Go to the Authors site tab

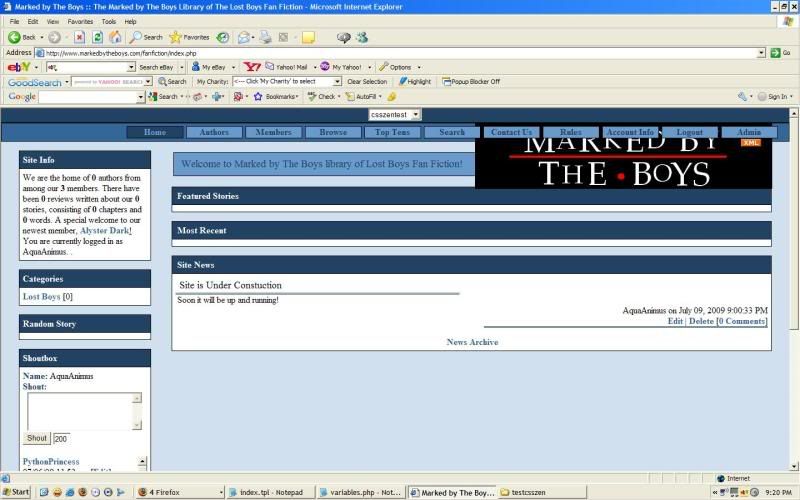(x=214, y=132)
